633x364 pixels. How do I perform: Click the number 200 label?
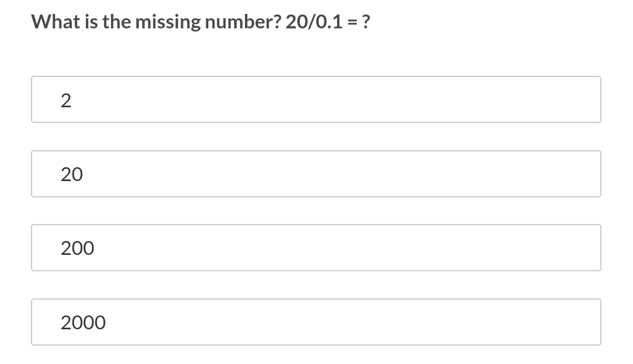[x=77, y=249]
